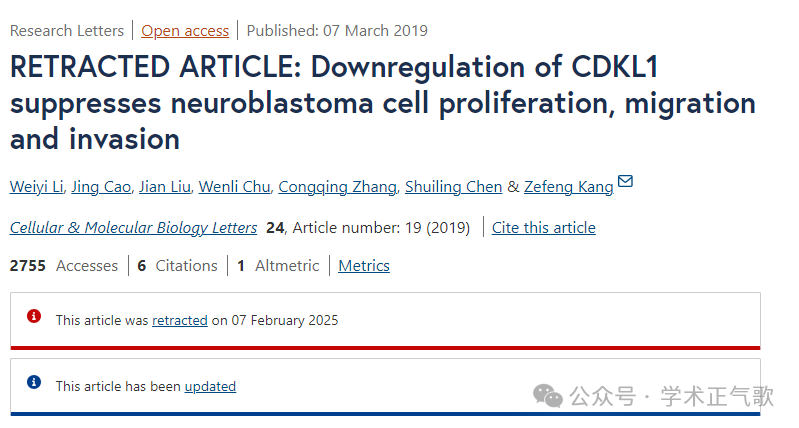Open author Jing Cao's link

click(x=101, y=187)
